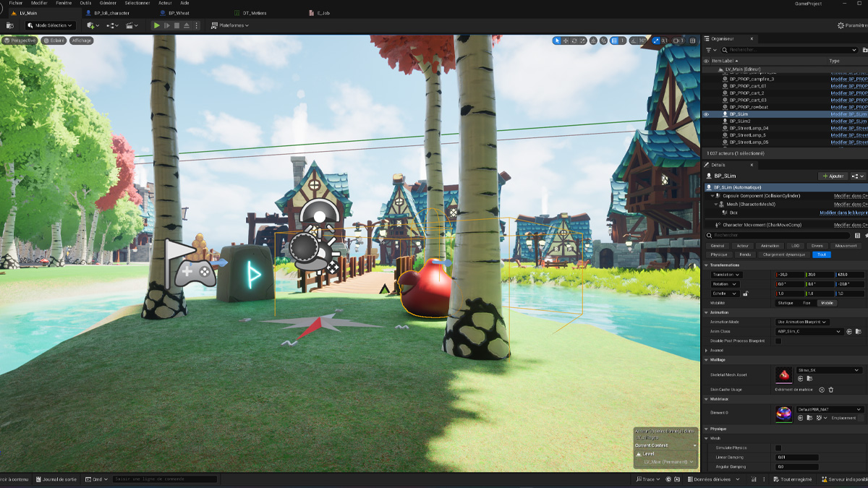
Task: Open Journal de sortie in the status bar
Action: pyautogui.click(x=55, y=479)
